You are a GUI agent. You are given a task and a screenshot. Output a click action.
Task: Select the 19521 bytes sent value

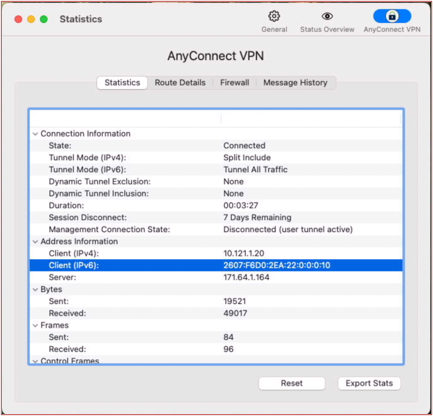[235, 302]
